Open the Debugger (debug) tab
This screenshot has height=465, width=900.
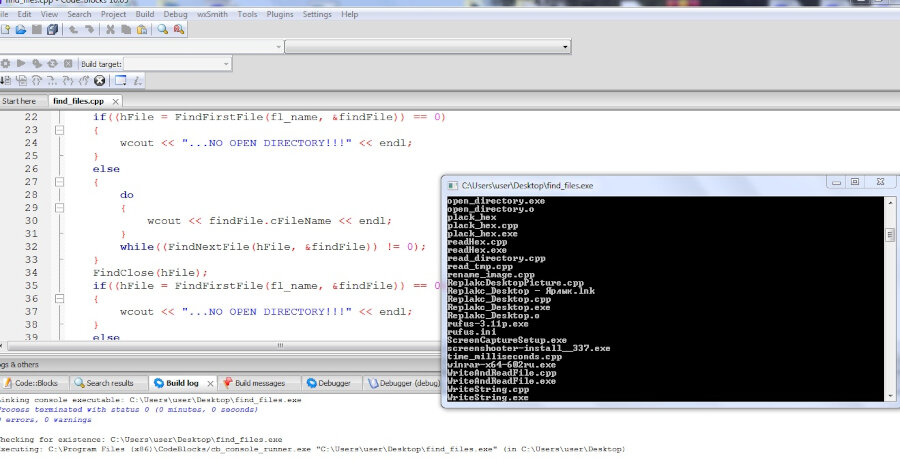click(404, 383)
